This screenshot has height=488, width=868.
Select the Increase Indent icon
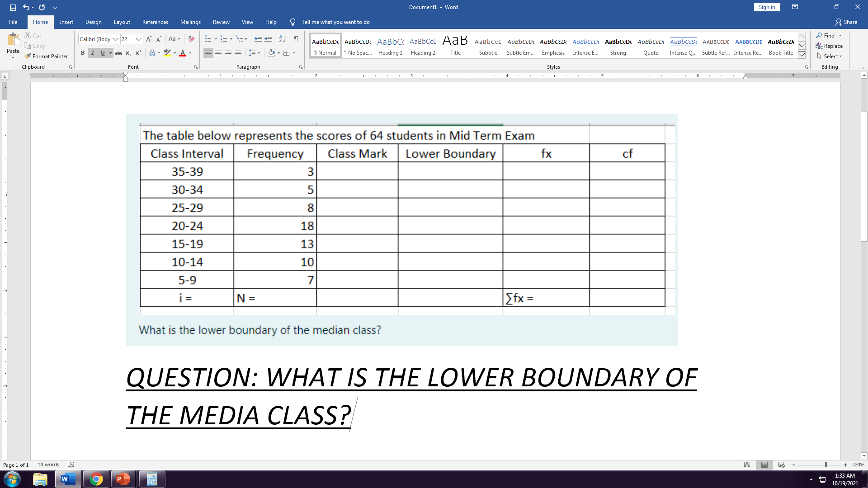click(x=268, y=39)
